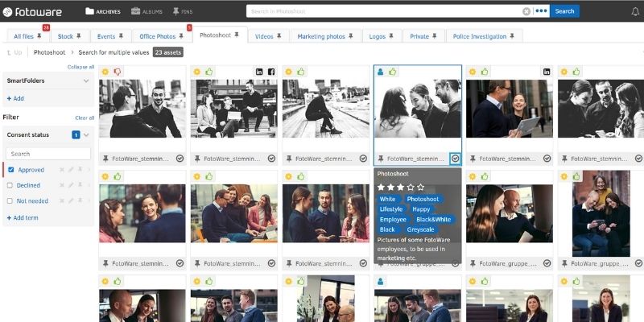This screenshot has height=322, width=644.
Task: Click the pin icon on the Marketing photos tab
Action: tap(351, 36)
